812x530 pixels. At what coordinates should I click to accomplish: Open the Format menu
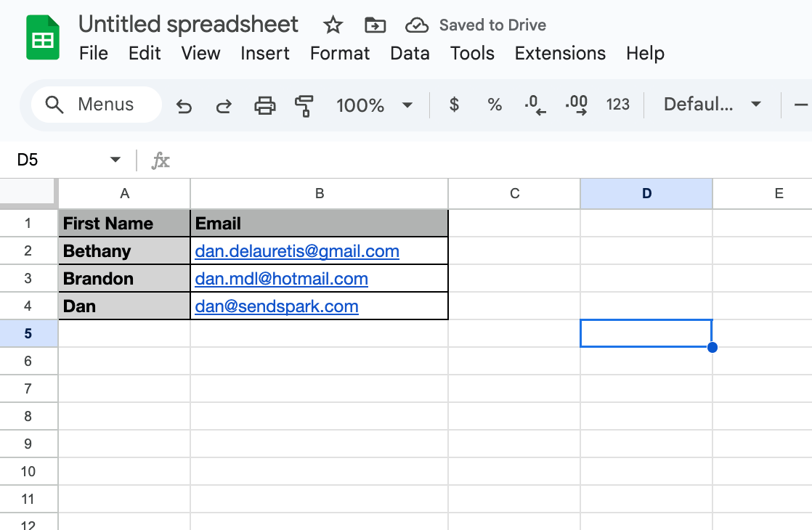coord(340,53)
